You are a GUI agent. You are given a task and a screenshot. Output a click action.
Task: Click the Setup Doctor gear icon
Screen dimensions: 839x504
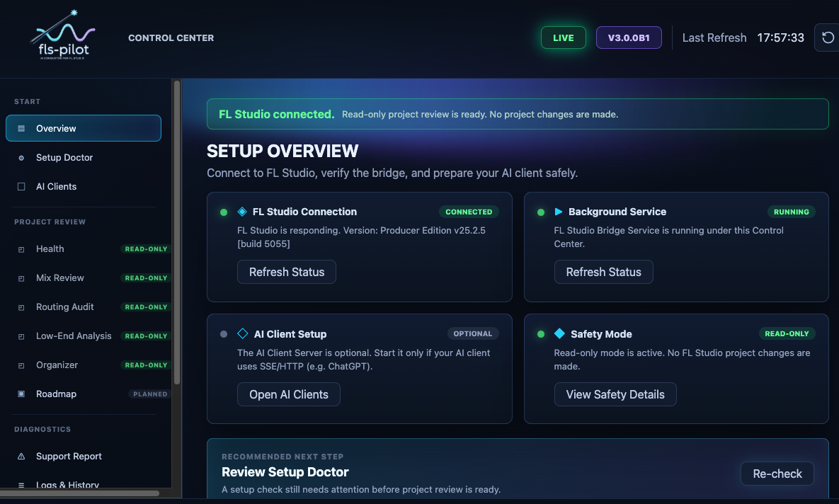(x=21, y=158)
